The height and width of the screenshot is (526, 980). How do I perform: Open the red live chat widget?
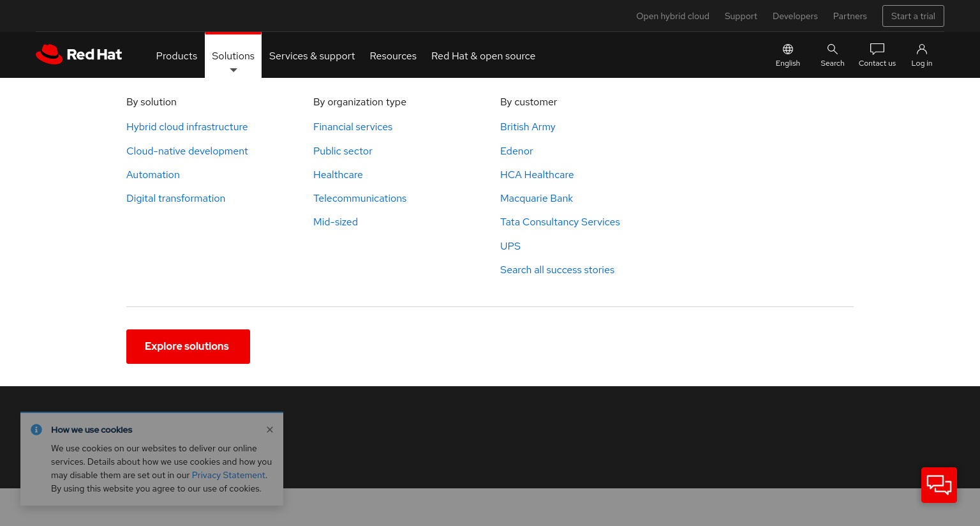(x=939, y=485)
